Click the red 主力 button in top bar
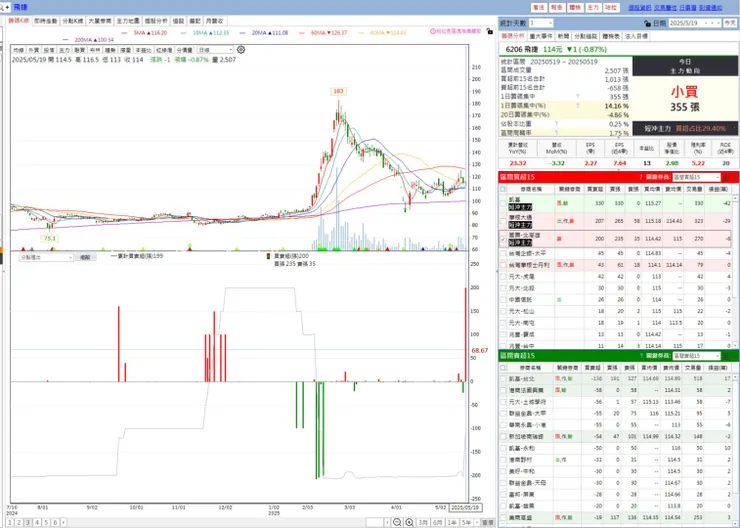 tap(593, 8)
